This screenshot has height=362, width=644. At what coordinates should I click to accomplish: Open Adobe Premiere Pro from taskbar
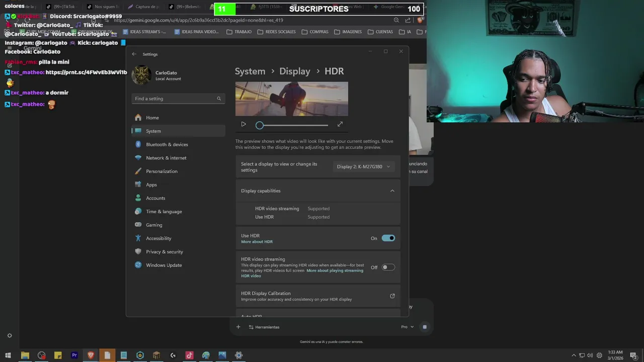(74, 355)
